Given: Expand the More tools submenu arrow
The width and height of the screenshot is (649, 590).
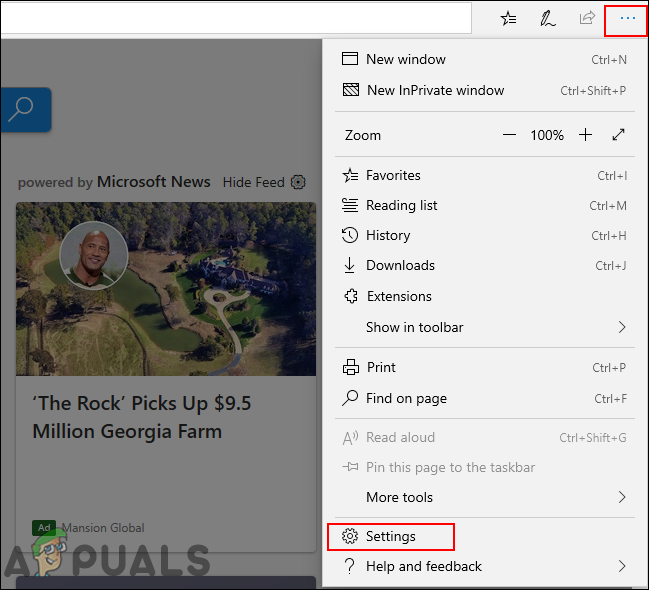Looking at the screenshot, I should coord(622,497).
